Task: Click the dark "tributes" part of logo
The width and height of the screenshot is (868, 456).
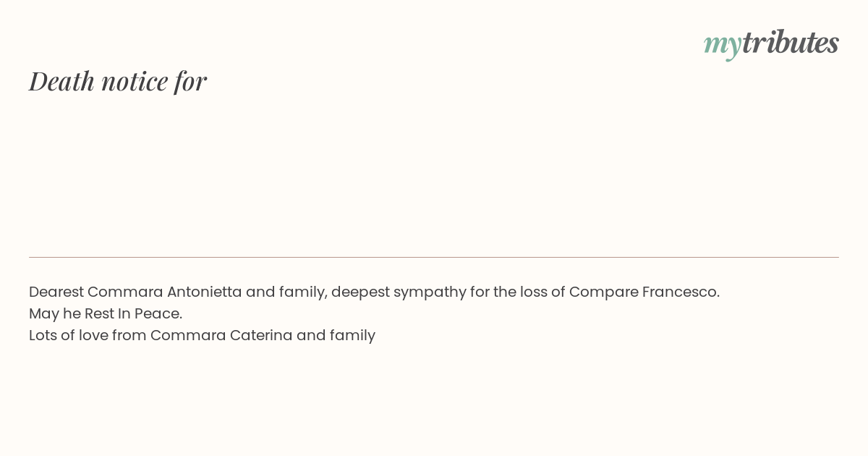Action: coord(791,42)
